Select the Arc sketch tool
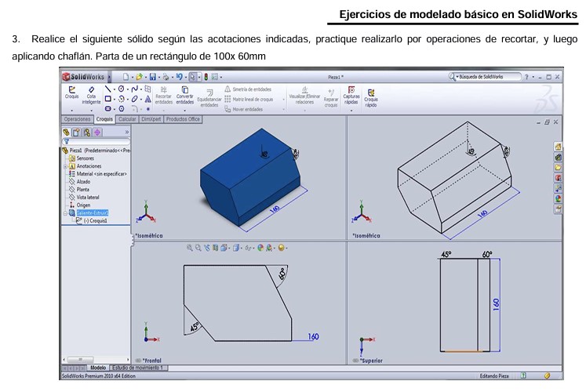This screenshot has height=392, width=586. point(121,99)
